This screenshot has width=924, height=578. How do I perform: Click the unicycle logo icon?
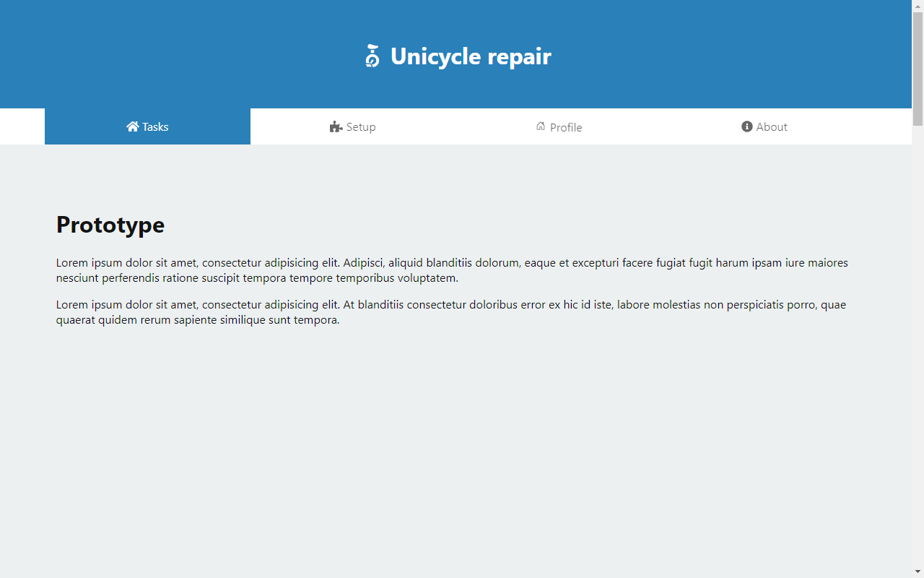(x=372, y=56)
